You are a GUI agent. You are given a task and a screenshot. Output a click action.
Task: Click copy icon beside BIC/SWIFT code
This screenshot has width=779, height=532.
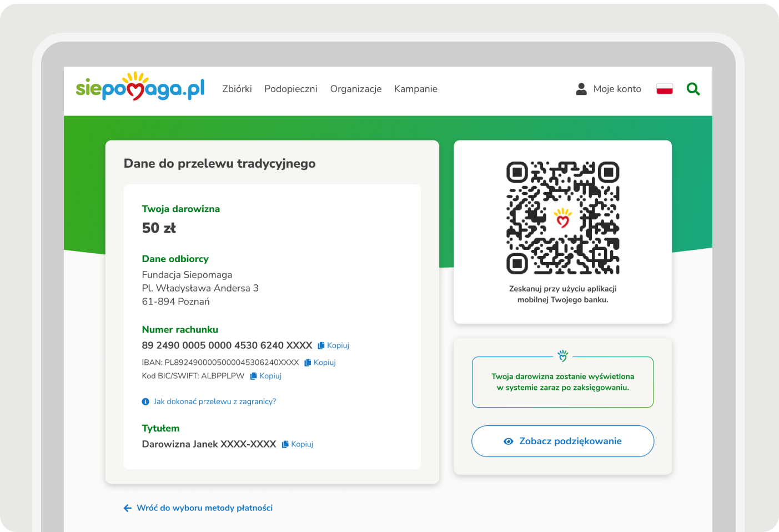tap(253, 376)
